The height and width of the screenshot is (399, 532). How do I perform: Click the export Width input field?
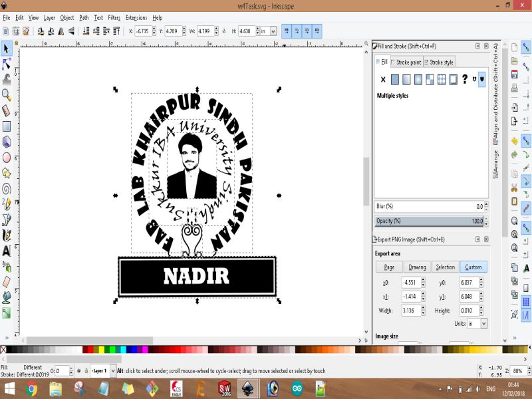click(x=411, y=311)
